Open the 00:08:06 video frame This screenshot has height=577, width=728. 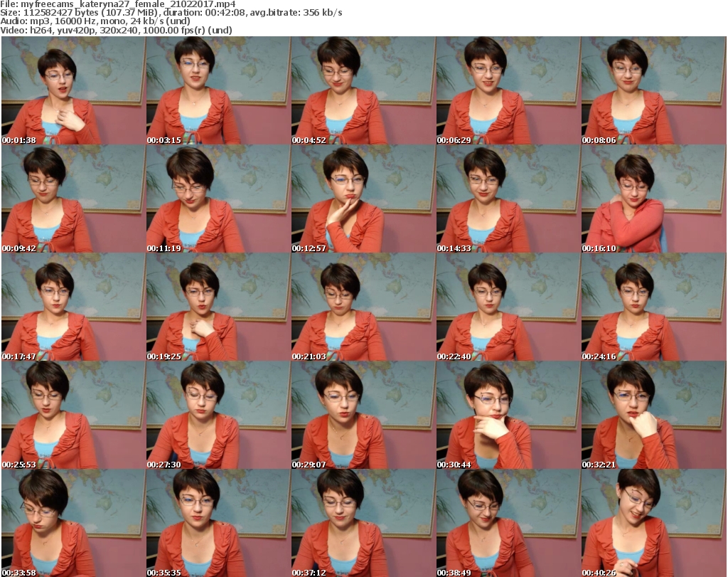click(654, 90)
